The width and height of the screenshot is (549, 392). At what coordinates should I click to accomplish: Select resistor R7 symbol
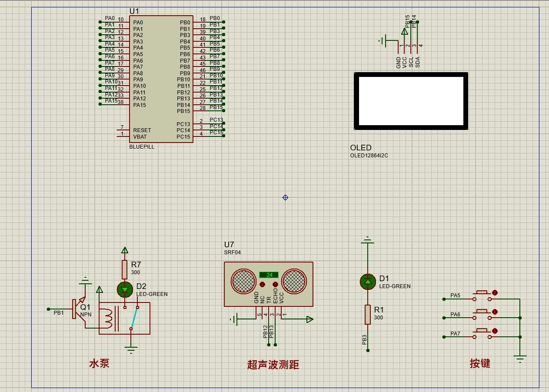[125, 269]
